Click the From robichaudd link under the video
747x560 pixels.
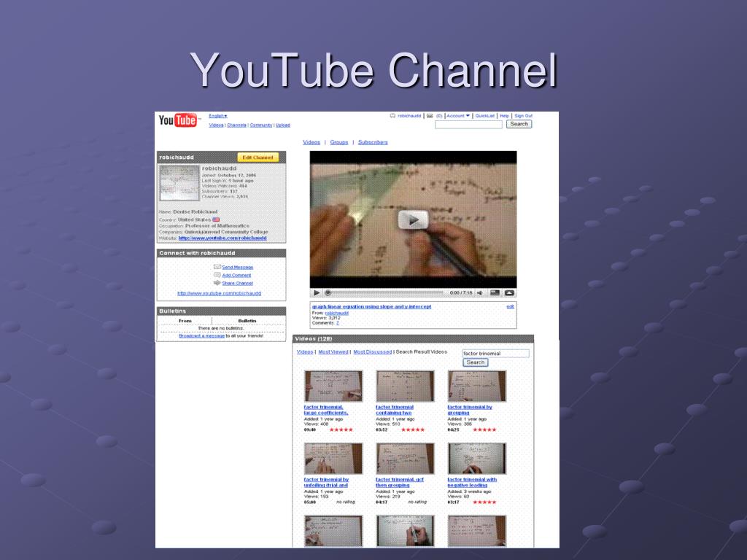click(337, 313)
